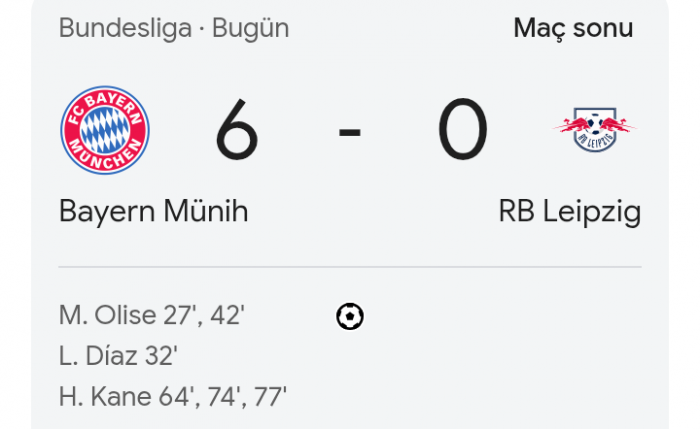Image resolution: width=700 pixels, height=429 pixels.
Task: Click Bayern's score number 6
Action: [237, 130]
